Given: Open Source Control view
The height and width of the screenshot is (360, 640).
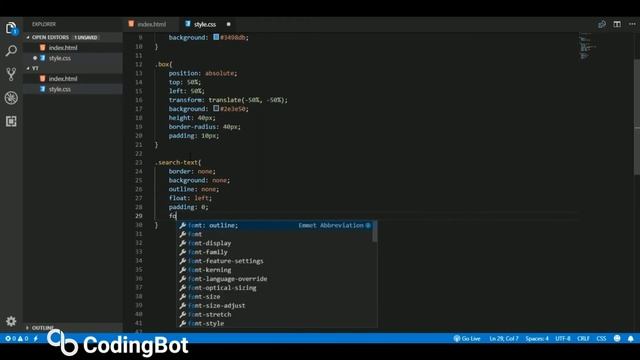Looking at the screenshot, I should coord(11,74).
